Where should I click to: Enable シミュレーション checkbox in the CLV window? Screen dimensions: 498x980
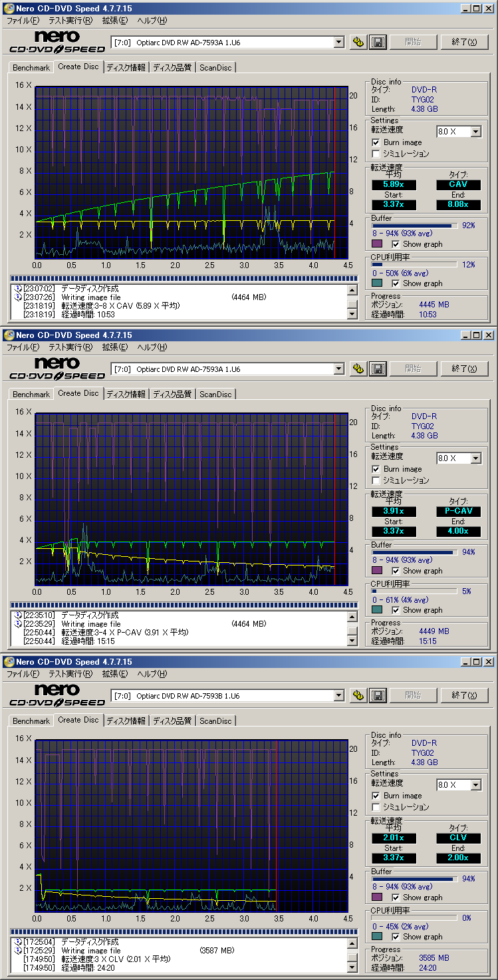(376, 807)
